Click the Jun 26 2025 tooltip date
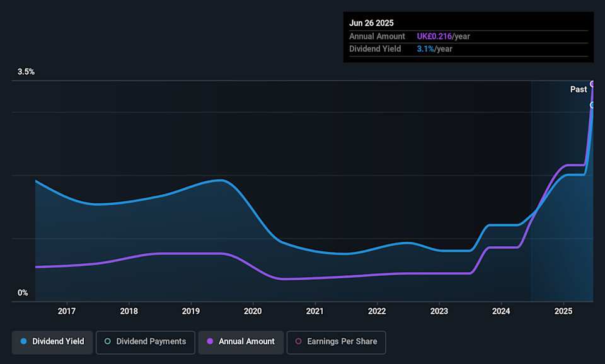605x364 pixels. click(371, 23)
